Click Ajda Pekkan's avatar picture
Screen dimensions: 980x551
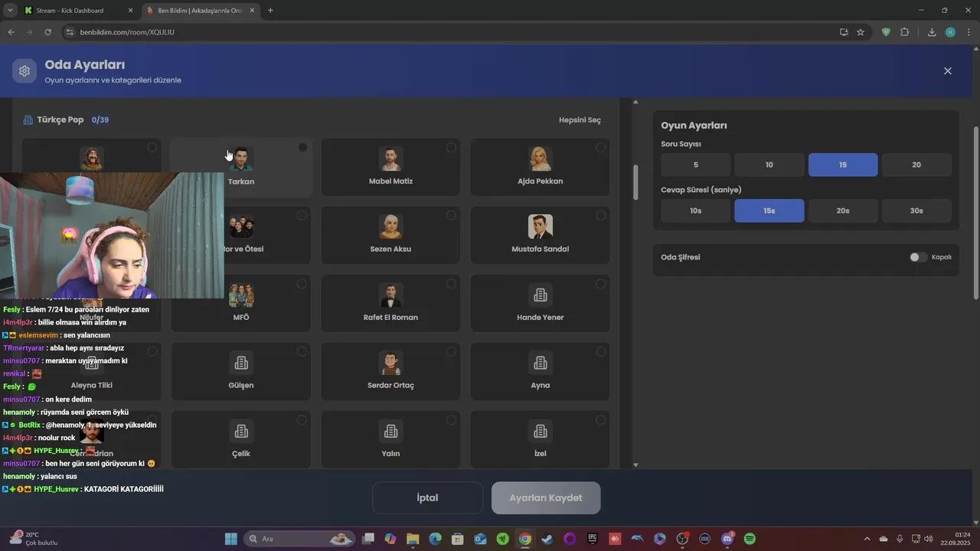[x=541, y=159]
